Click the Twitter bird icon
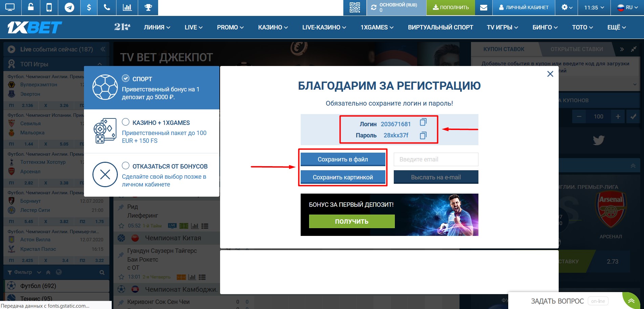The width and height of the screenshot is (644, 309). click(599, 140)
